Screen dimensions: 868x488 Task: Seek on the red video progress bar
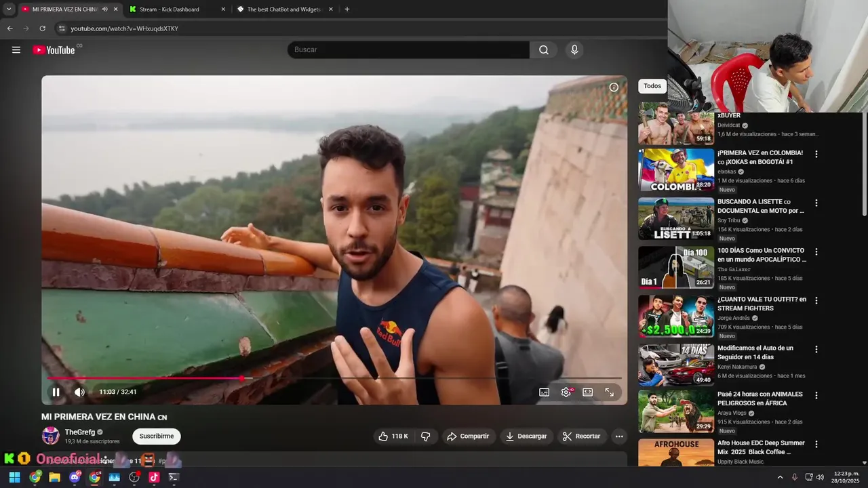(x=334, y=378)
